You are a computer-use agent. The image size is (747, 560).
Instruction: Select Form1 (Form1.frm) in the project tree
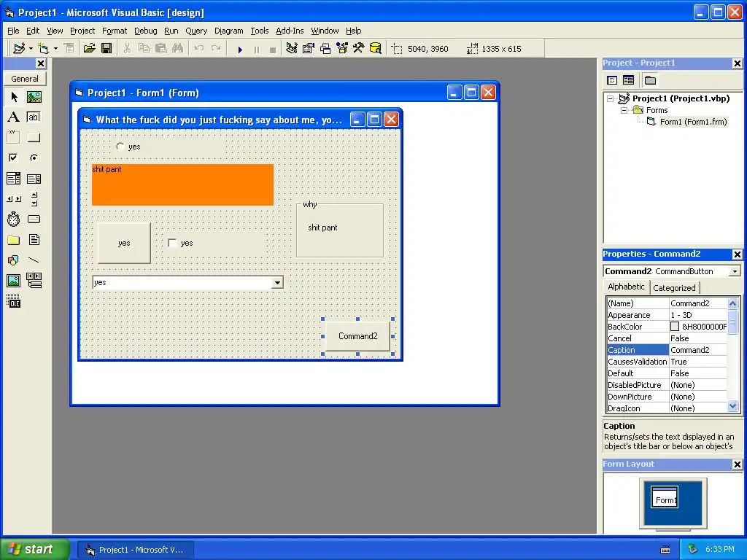tap(693, 122)
